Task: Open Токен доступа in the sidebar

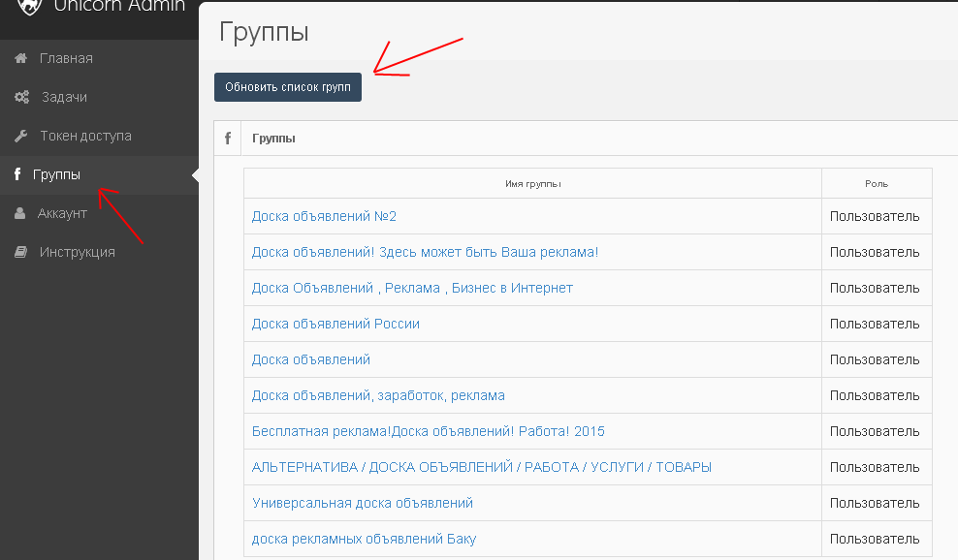Action: pyautogui.click(x=85, y=136)
